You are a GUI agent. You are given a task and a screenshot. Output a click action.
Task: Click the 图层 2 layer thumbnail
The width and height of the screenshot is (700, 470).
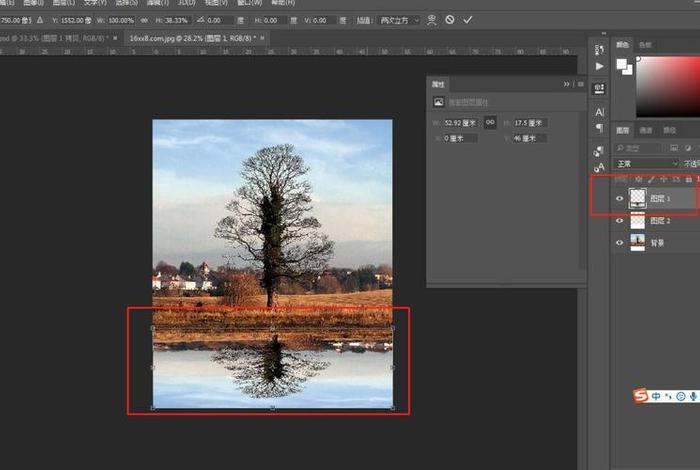(x=637, y=220)
